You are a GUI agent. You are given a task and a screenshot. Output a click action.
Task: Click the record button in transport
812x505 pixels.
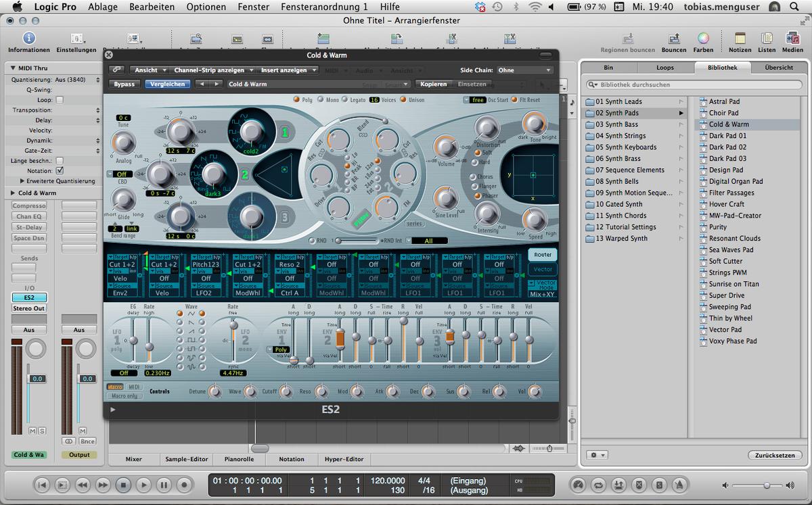coord(184,484)
